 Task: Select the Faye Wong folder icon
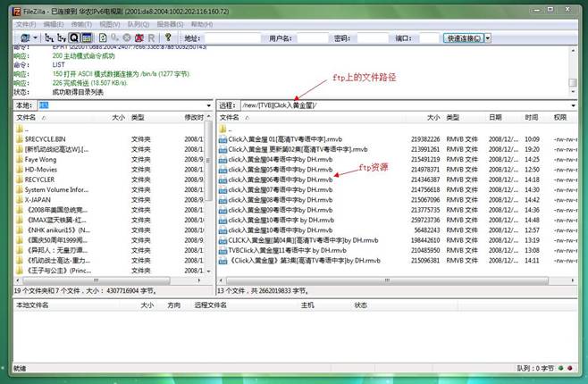click(20, 159)
